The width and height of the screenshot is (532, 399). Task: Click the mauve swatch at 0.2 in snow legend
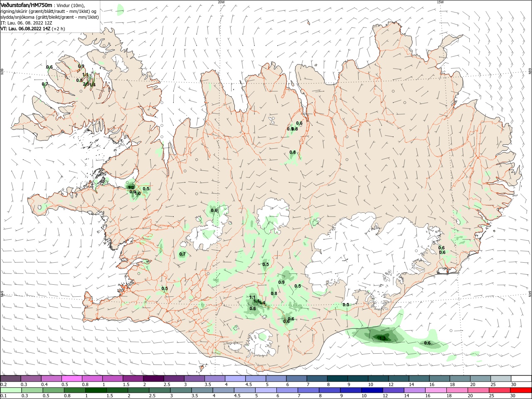tap(10, 379)
